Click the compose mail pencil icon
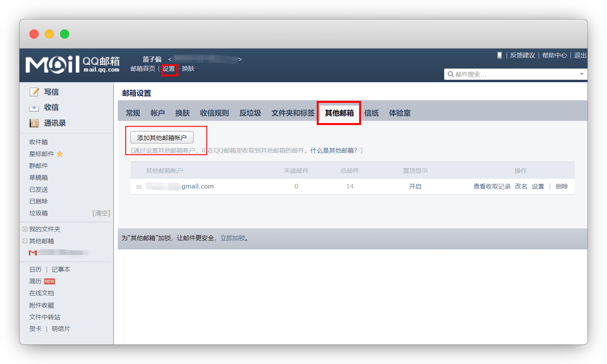This screenshot has width=607, height=364. pos(34,92)
